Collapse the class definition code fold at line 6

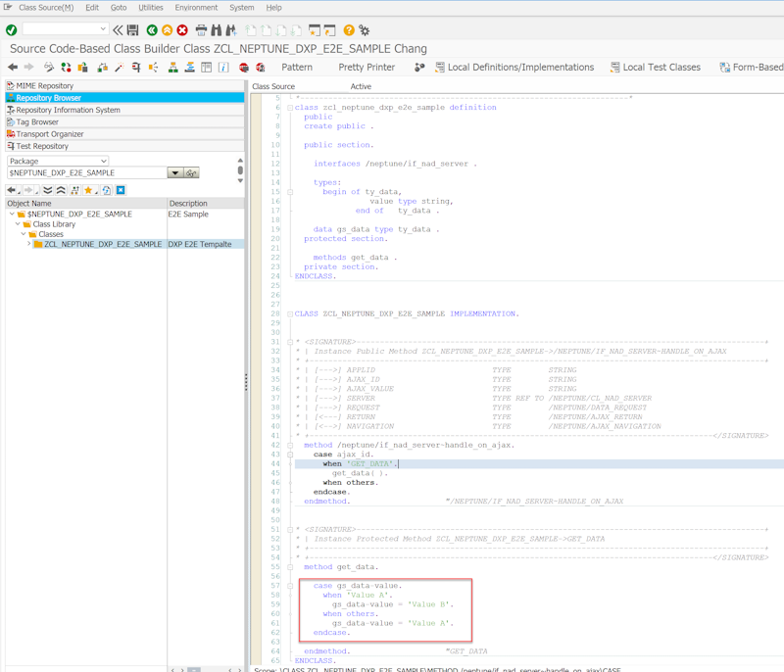[x=290, y=108]
